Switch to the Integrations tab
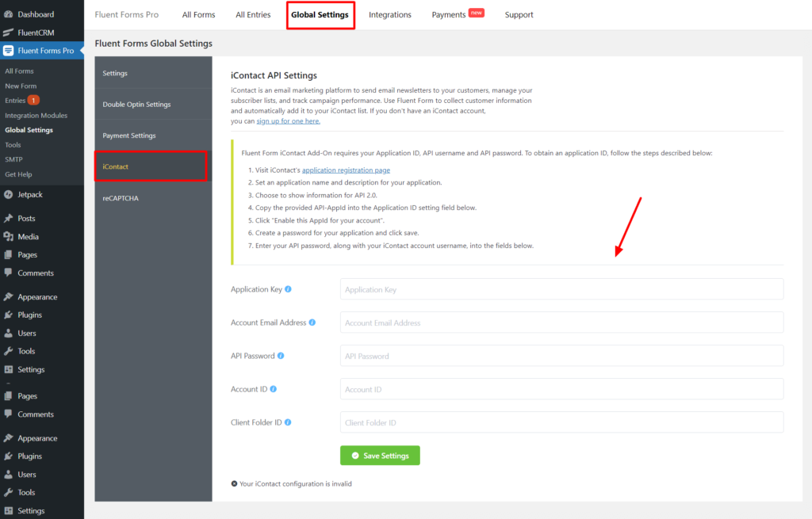Viewport: 812px width, 519px height. tap(390, 14)
